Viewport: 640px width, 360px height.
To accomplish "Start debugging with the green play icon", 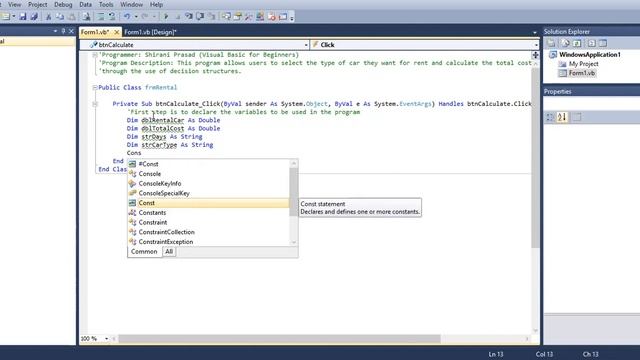I will click(166, 17).
